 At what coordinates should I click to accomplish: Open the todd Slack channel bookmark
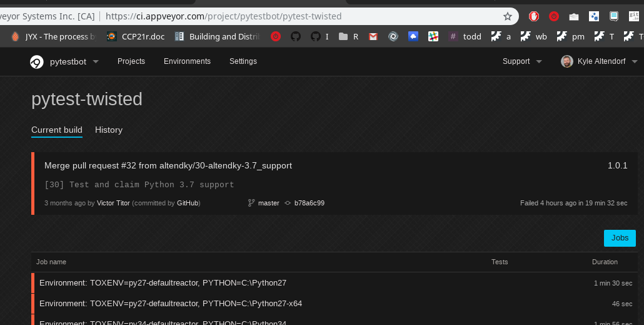465,36
